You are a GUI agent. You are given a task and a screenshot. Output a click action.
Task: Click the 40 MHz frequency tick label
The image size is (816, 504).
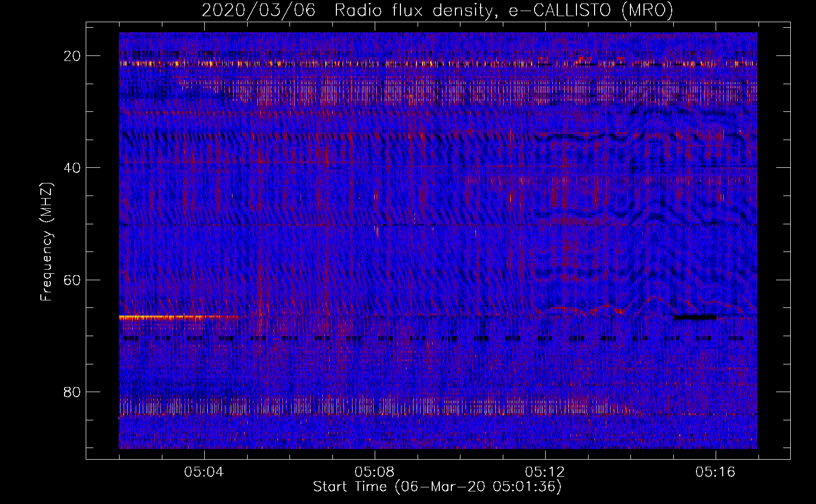click(x=73, y=168)
